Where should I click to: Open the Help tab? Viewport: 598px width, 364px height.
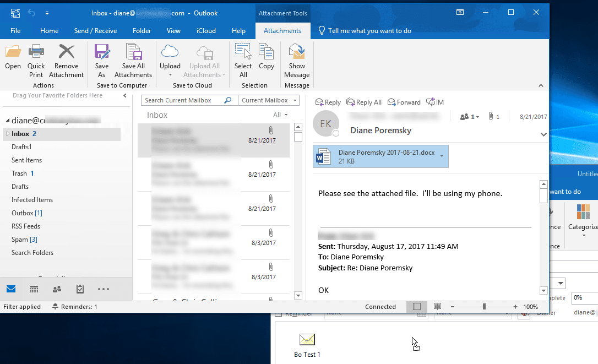(x=239, y=31)
